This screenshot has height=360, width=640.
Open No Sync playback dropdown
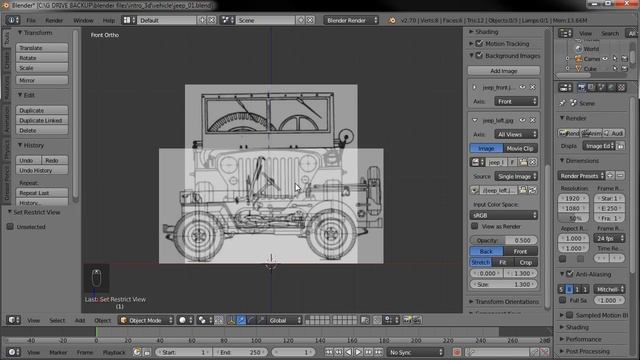coord(416,352)
